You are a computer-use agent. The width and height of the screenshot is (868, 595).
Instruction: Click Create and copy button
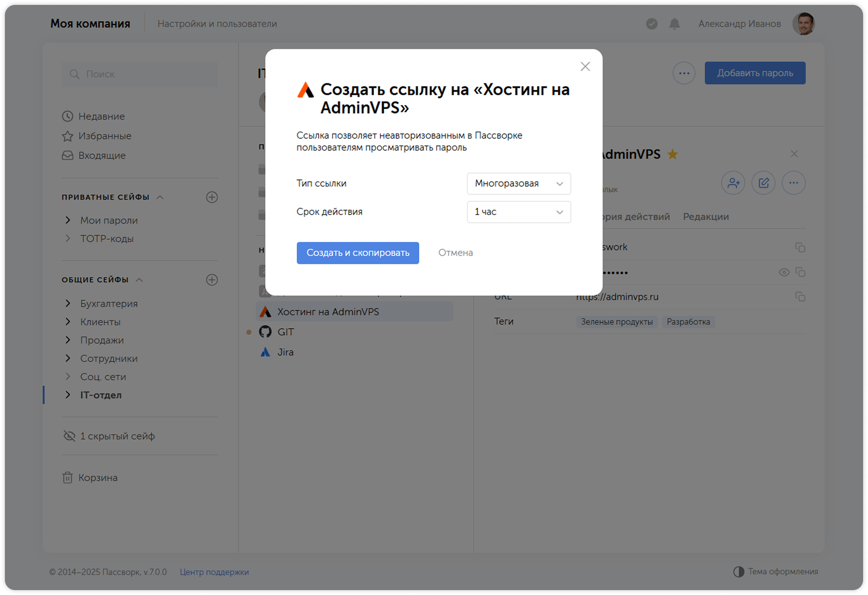click(358, 253)
